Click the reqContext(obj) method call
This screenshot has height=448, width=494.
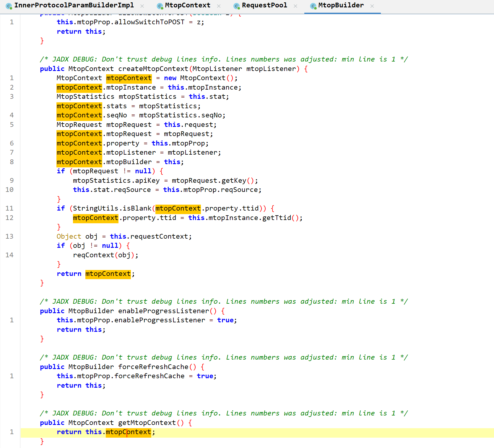pyautogui.click(x=93, y=255)
